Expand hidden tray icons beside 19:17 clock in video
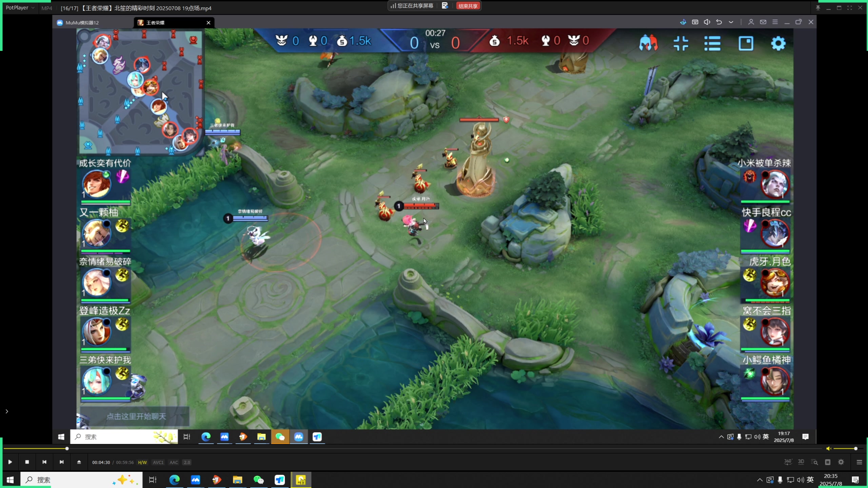Image resolution: width=868 pixels, height=488 pixels. [x=721, y=437]
